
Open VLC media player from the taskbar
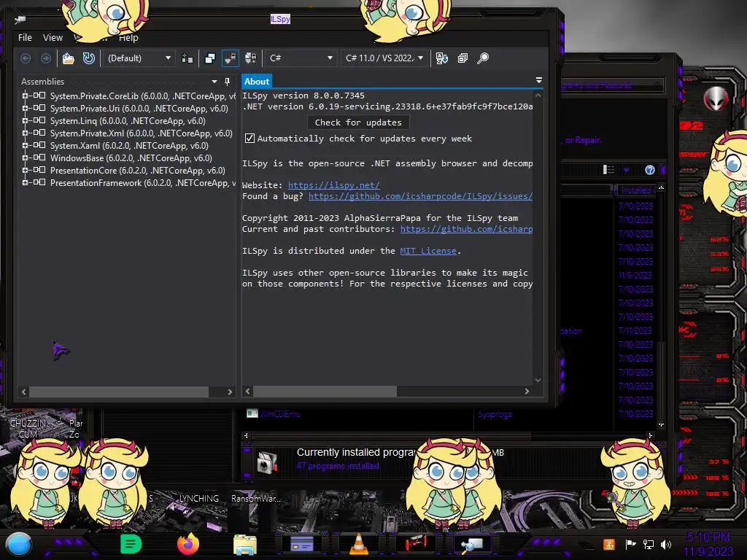359,544
